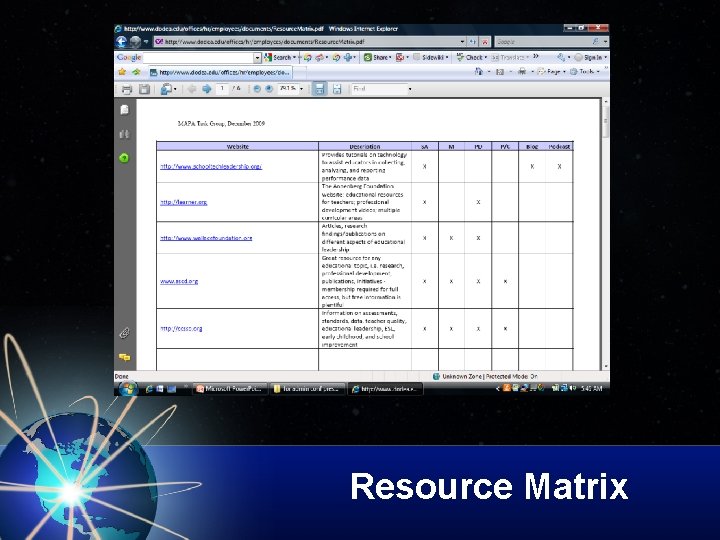The image size is (720, 540).
Task: Click the empty New Tab button
Action: pos(300,73)
